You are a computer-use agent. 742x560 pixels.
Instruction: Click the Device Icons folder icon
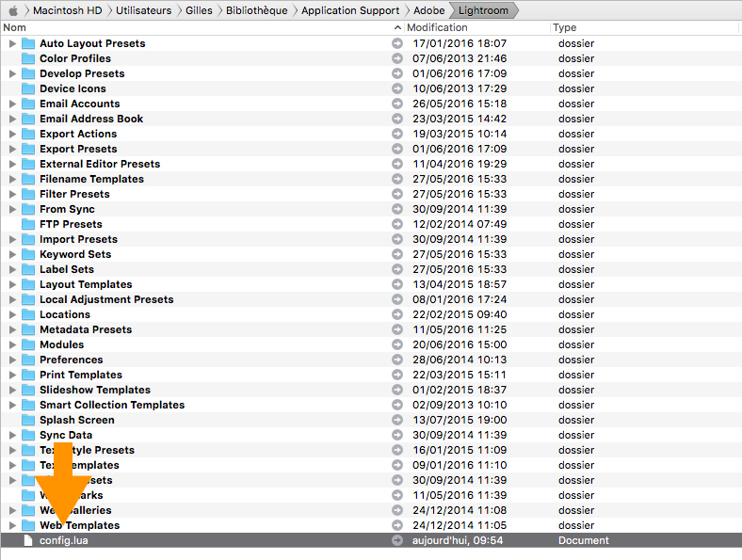(28, 88)
